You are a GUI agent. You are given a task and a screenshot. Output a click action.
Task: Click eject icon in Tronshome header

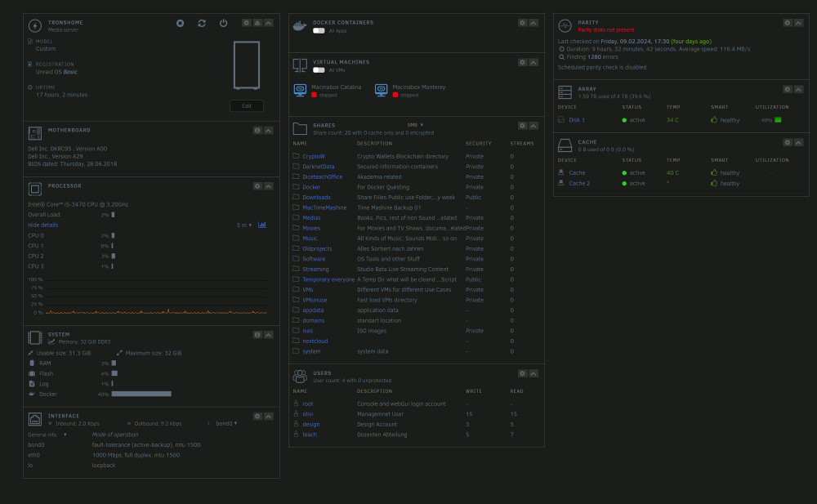pyautogui.click(x=257, y=23)
